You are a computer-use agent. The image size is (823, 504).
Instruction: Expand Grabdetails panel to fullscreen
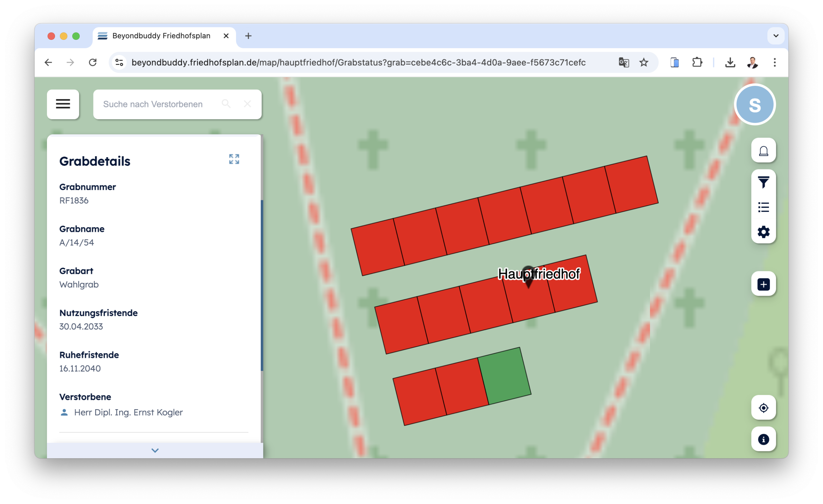point(234,159)
